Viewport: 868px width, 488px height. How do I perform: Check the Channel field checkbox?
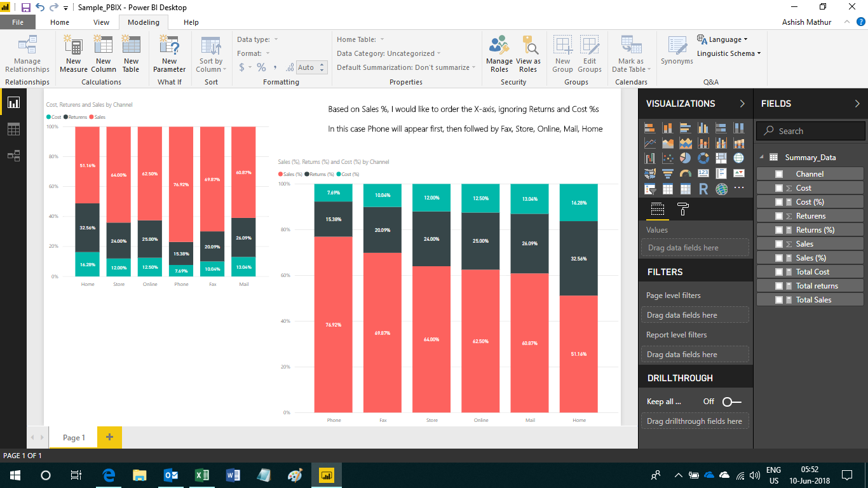point(779,174)
